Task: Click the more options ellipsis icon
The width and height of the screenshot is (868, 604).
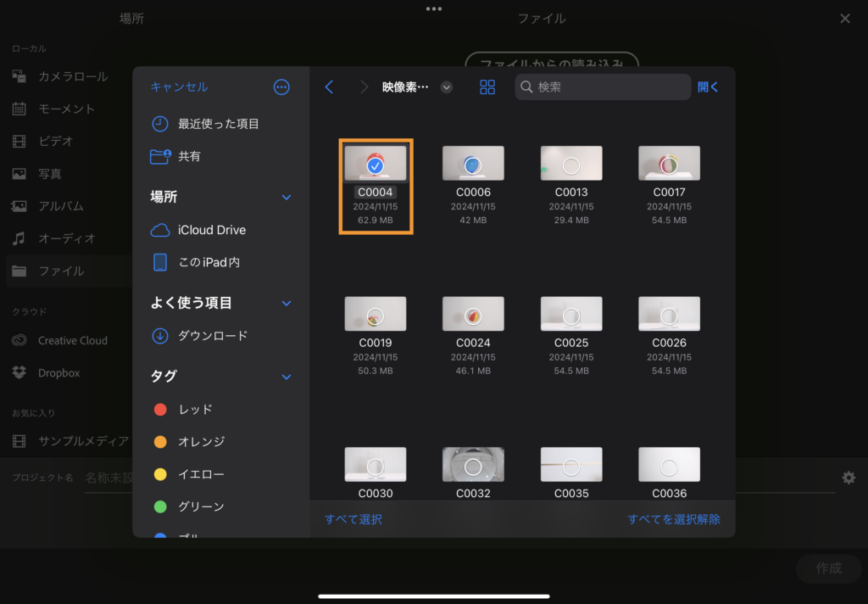Action: coord(281,87)
